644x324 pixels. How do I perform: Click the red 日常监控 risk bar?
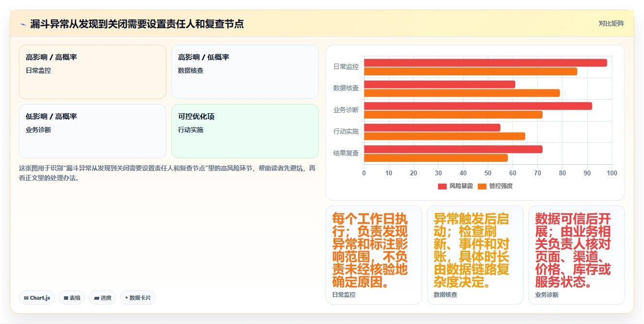[x=485, y=63]
